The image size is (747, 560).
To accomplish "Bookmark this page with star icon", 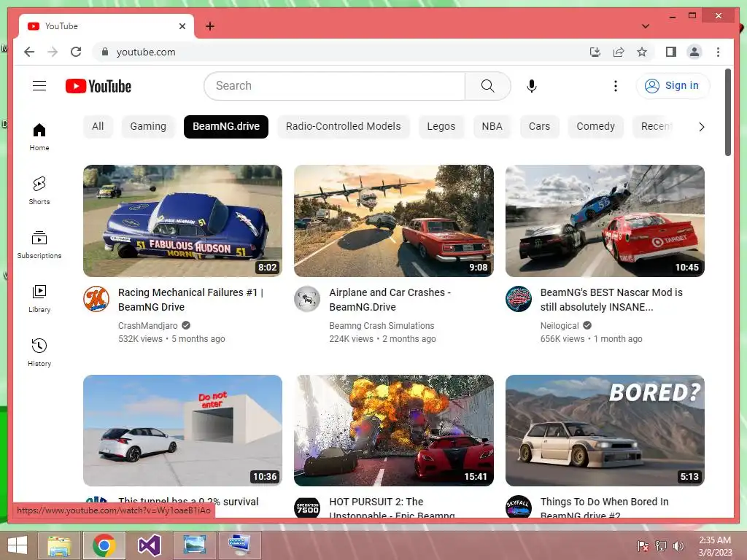I will tap(642, 52).
